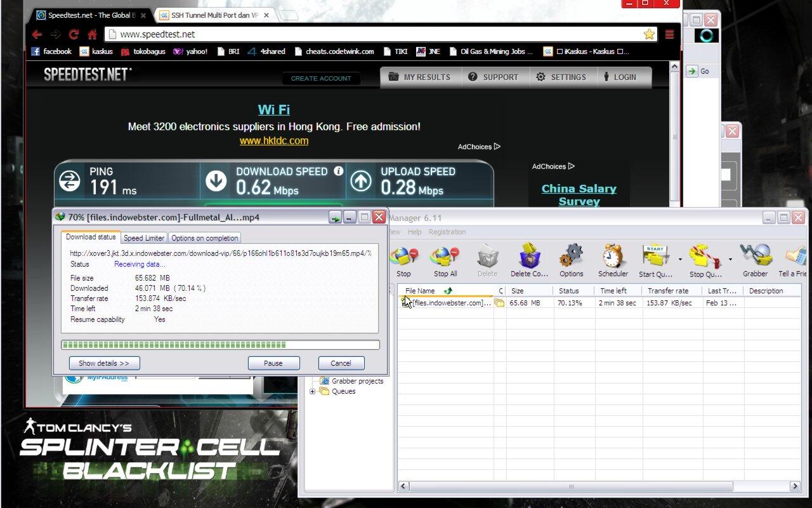Open the Wi Fi ad link
The height and width of the screenshot is (508, 812).
click(x=274, y=110)
